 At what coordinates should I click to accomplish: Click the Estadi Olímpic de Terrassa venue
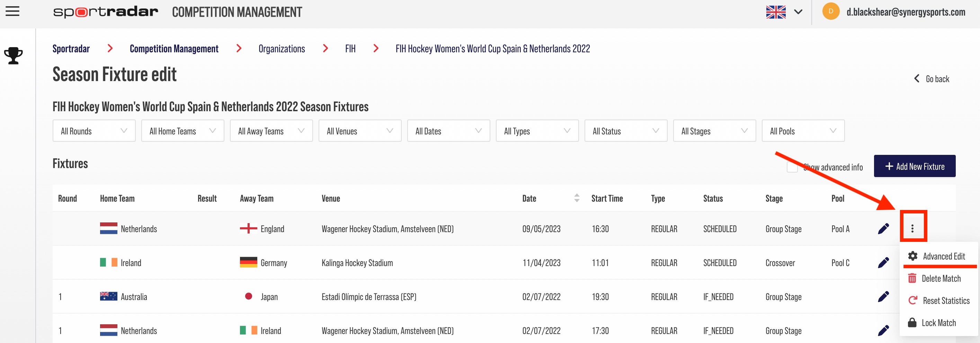(x=369, y=297)
